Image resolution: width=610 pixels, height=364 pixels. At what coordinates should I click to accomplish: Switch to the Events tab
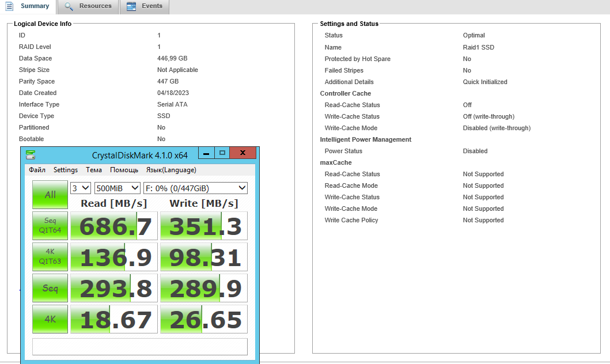(152, 6)
